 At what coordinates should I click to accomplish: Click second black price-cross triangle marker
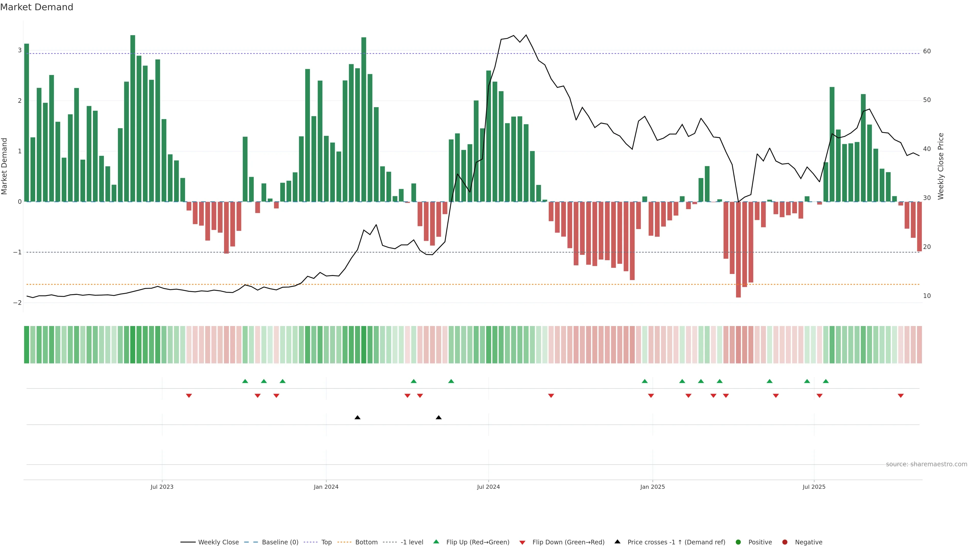pyautogui.click(x=439, y=418)
